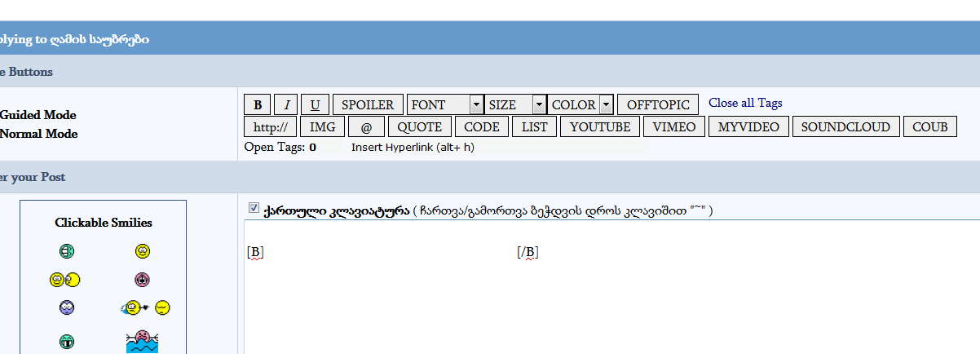The image size is (980, 354).
Task: Apply underline with the U button
Action: 315,104
